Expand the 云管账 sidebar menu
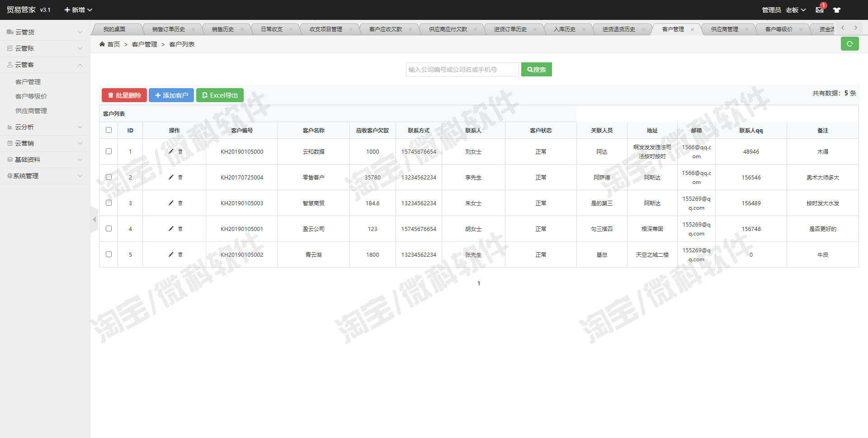This screenshot has height=438, width=868. point(45,48)
